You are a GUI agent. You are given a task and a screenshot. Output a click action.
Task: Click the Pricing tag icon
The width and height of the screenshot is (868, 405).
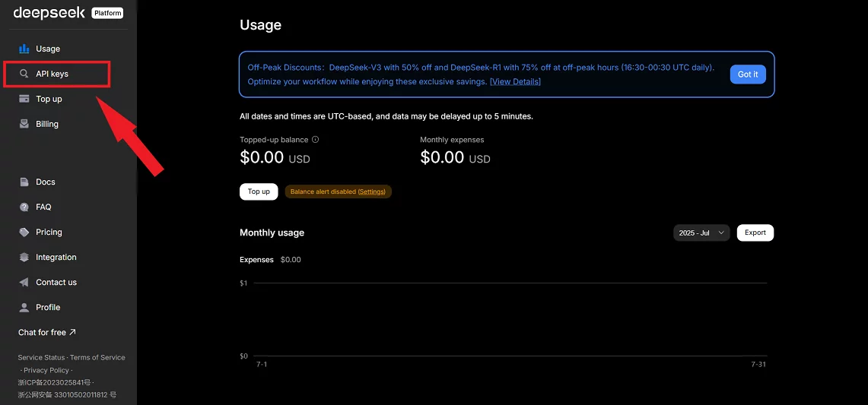(x=24, y=232)
